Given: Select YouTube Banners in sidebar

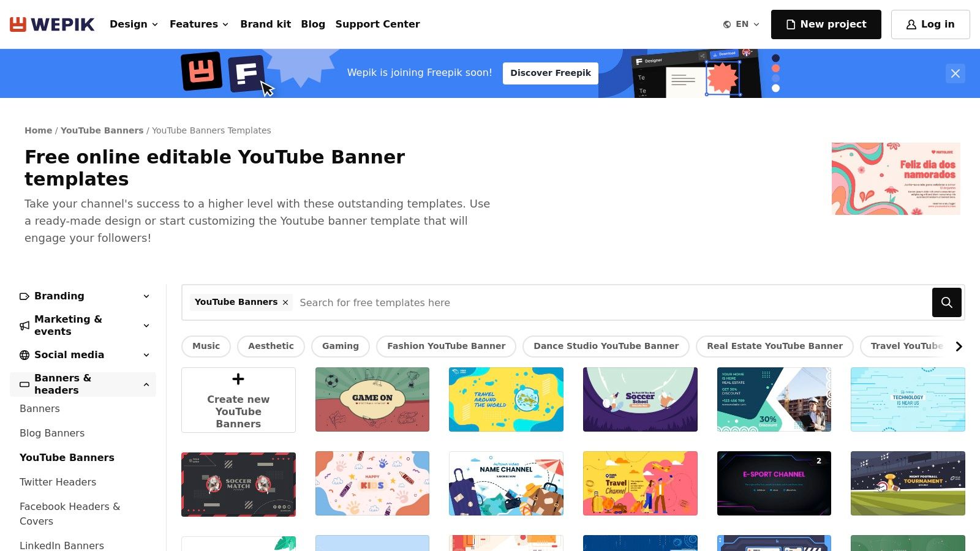Looking at the screenshot, I should [67, 458].
